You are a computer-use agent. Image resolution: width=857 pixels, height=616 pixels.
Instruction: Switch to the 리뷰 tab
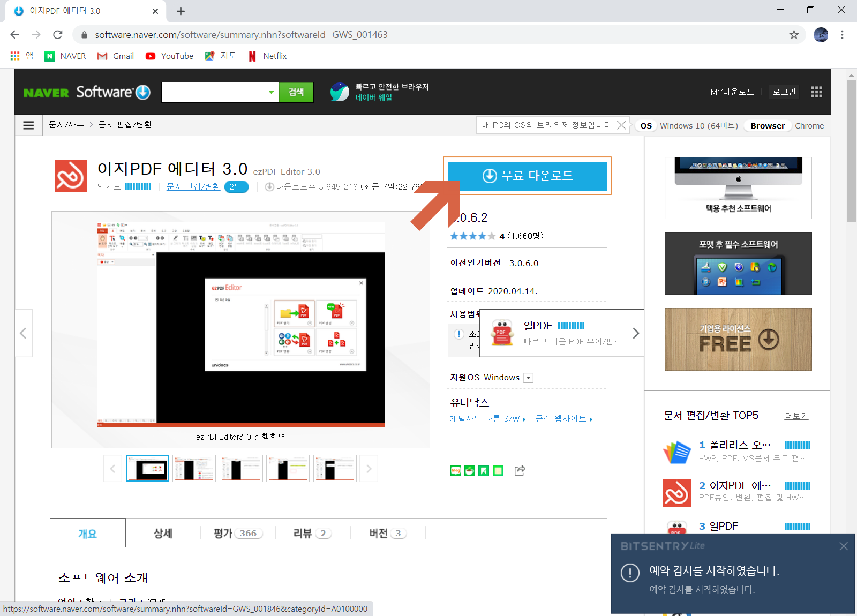tap(313, 534)
